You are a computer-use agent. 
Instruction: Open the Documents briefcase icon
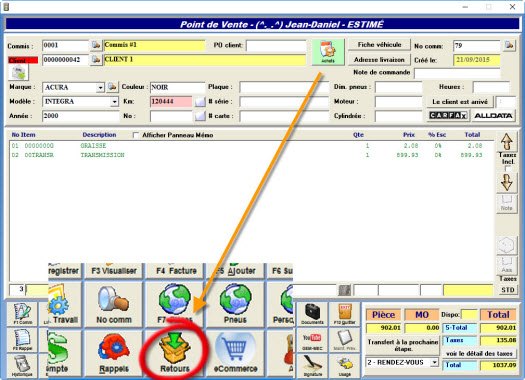click(312, 313)
